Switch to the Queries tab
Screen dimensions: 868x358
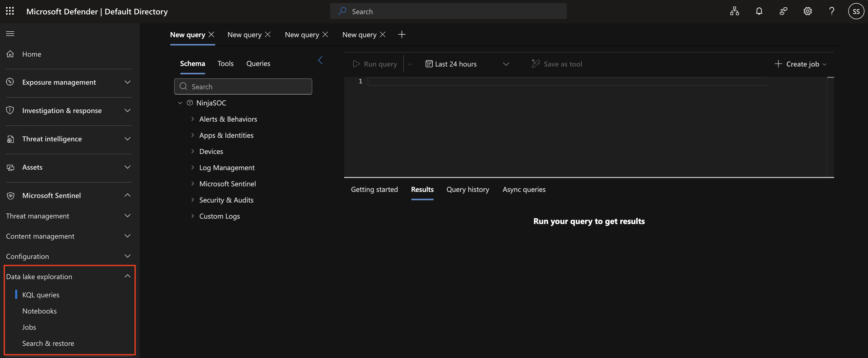tap(258, 63)
